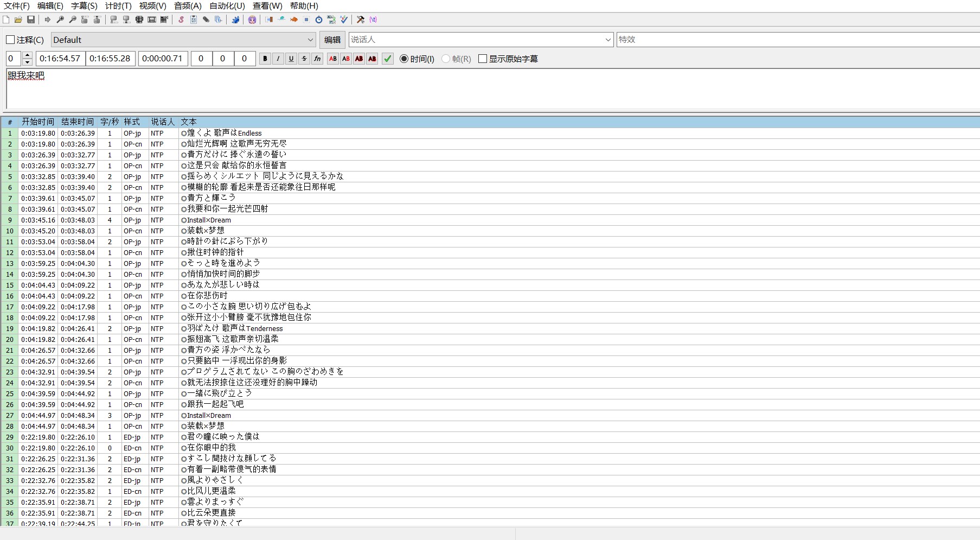Open the Fonts Collector icon
The height and width of the screenshot is (540, 980).
tap(219, 20)
